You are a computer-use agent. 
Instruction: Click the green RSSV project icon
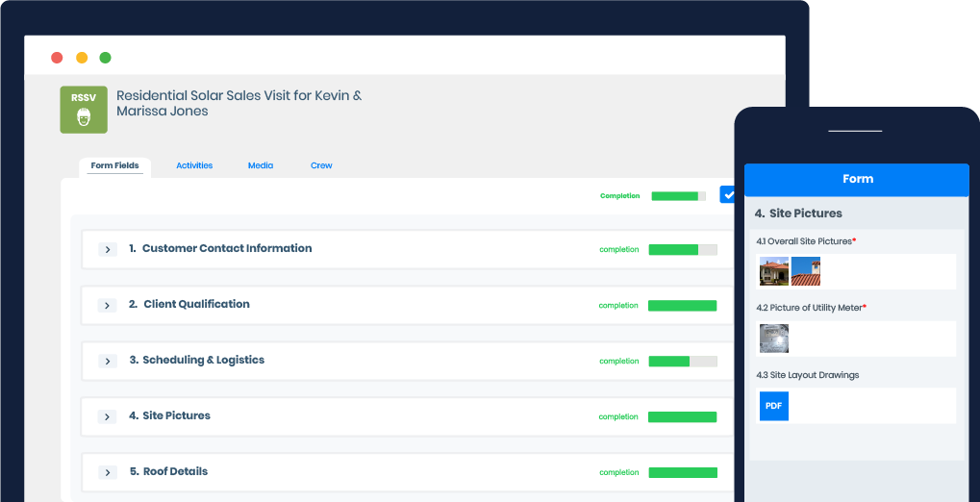point(84,110)
